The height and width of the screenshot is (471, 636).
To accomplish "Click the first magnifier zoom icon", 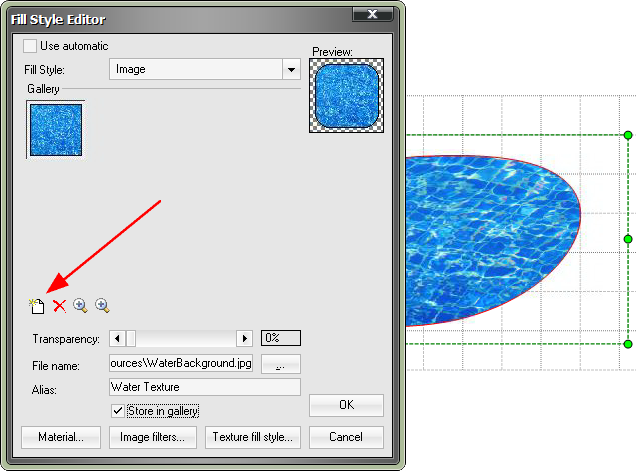I will [80, 306].
